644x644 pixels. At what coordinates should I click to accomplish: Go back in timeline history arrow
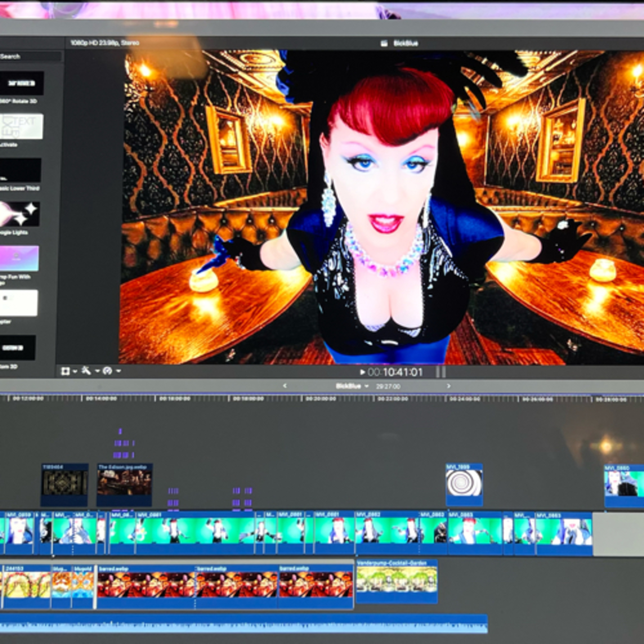point(285,386)
